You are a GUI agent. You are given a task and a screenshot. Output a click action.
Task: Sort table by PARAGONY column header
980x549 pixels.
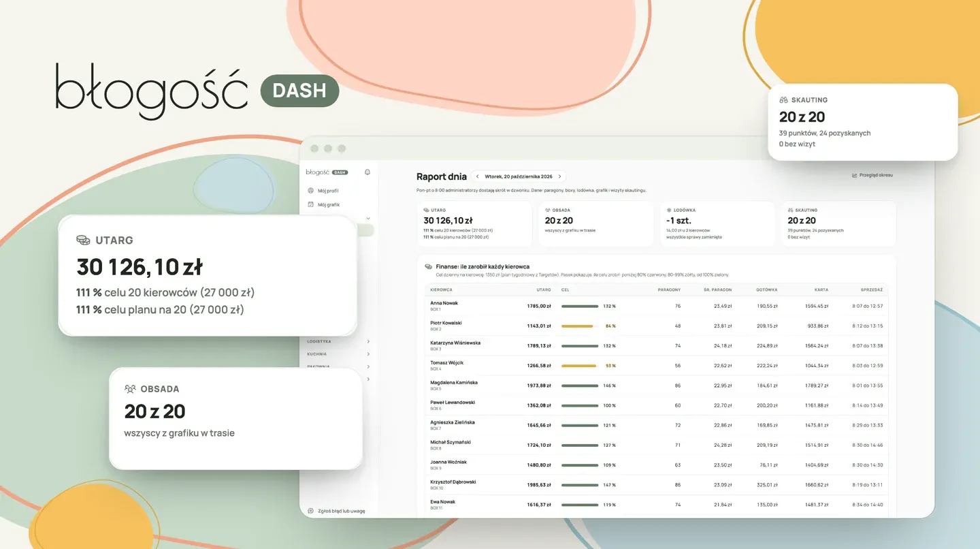(669, 289)
